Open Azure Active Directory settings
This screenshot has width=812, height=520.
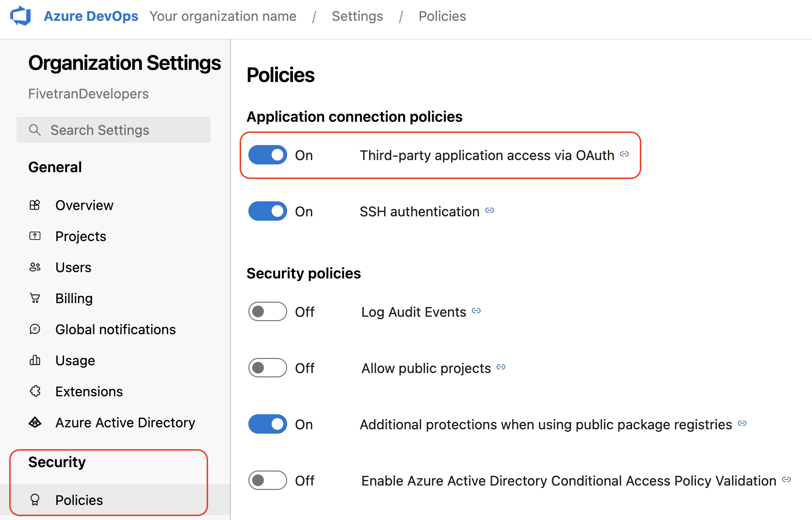[x=125, y=422]
